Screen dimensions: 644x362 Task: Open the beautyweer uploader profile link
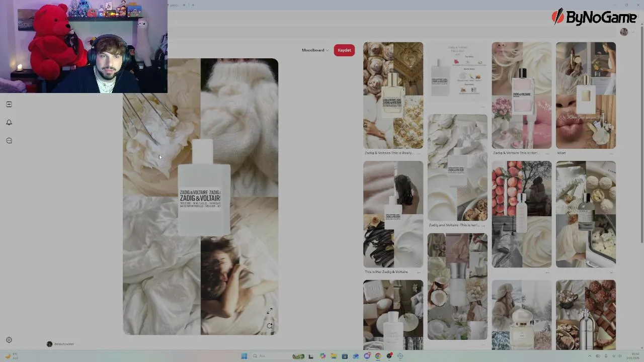coord(60,344)
